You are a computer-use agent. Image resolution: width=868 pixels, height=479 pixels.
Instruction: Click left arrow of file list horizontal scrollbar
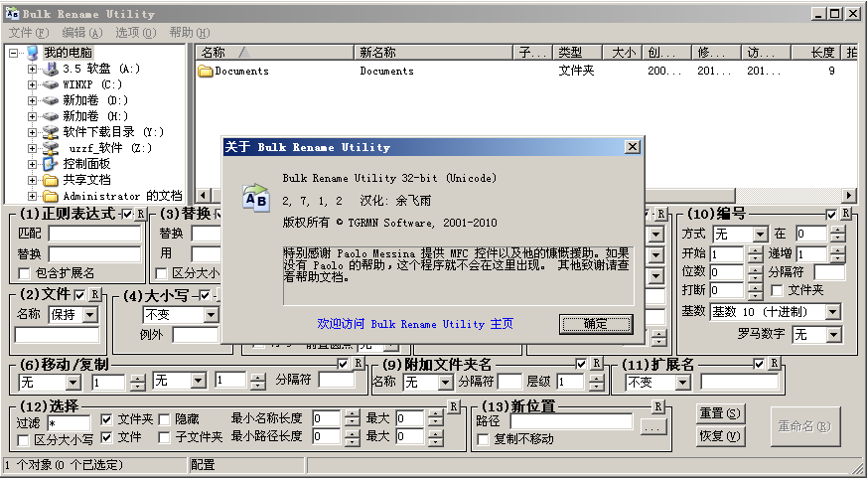(204, 195)
